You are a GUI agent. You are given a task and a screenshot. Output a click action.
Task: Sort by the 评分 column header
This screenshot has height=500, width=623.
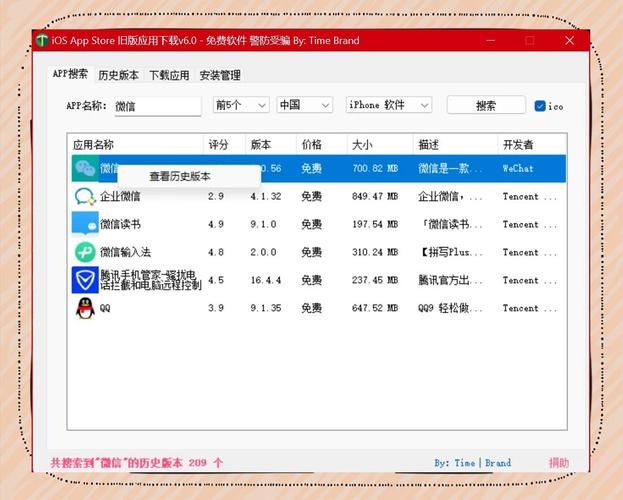224,145
